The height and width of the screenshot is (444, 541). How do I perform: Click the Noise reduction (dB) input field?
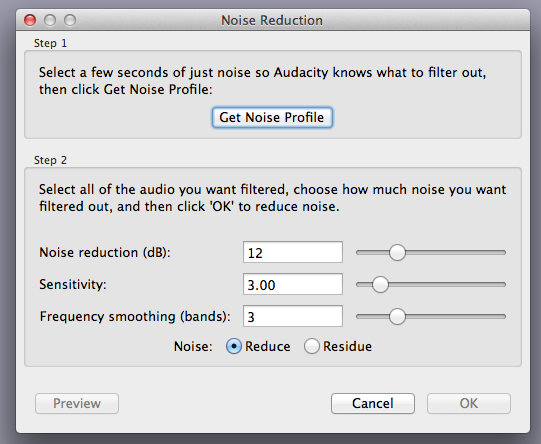pos(293,252)
